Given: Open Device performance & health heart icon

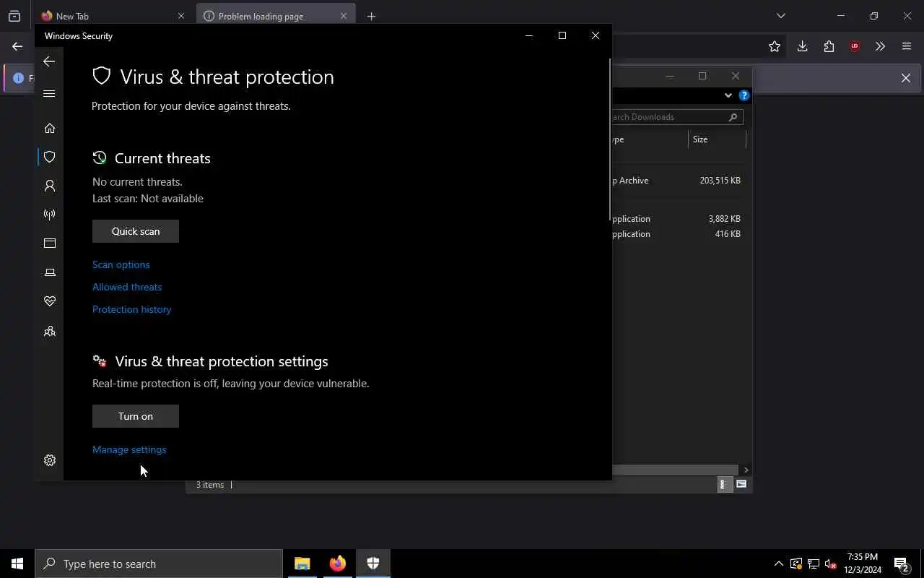Looking at the screenshot, I should pos(50,301).
